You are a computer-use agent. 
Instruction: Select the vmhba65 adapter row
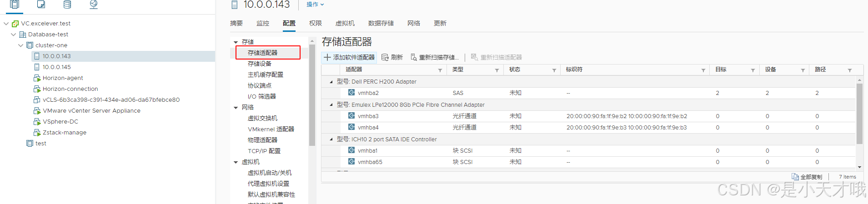[588, 162]
